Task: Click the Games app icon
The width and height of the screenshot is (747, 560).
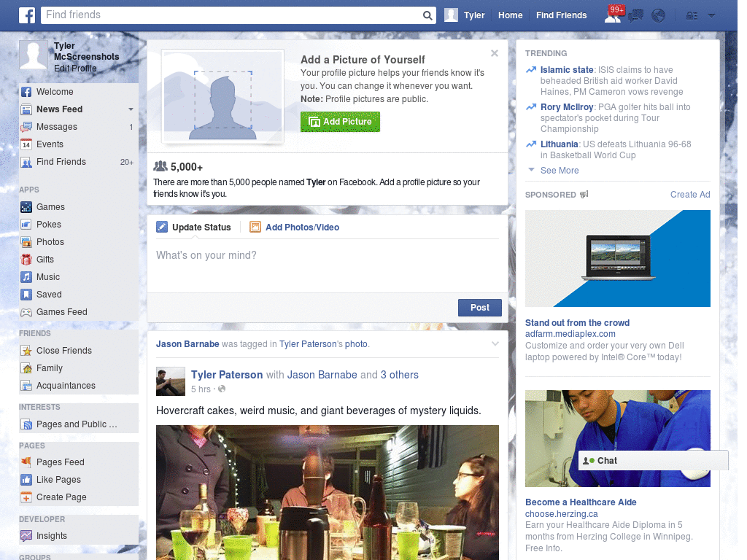Action: pos(26,207)
